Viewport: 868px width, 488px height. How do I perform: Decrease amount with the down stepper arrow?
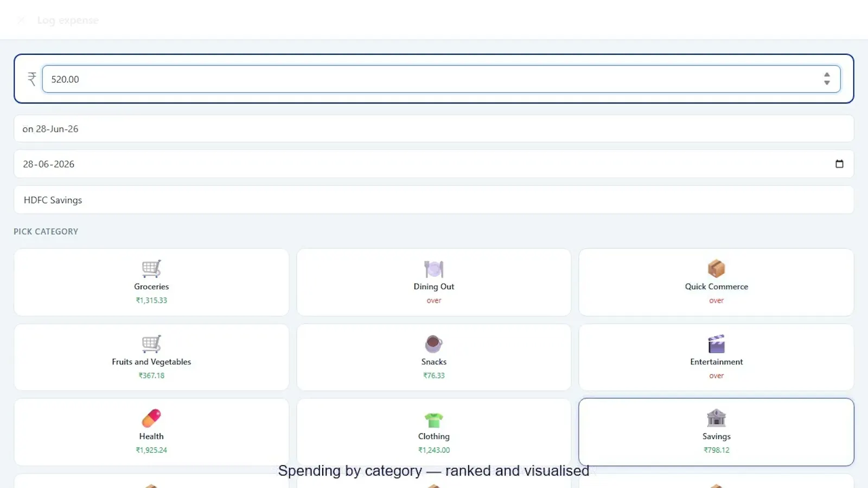(x=827, y=83)
